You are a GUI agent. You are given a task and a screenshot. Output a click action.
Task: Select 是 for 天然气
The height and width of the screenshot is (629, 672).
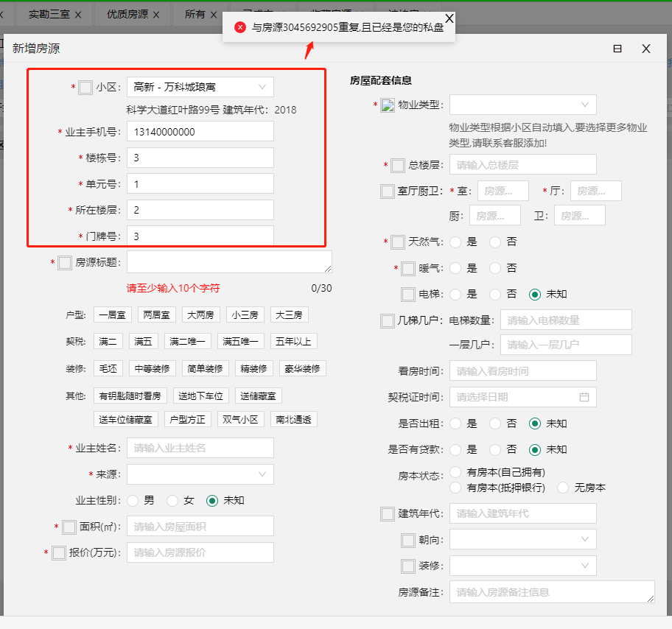click(x=456, y=242)
